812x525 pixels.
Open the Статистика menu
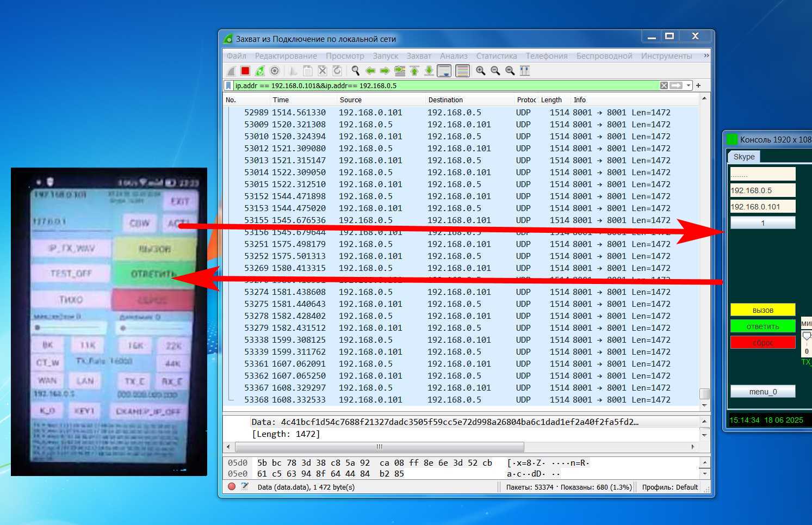496,56
